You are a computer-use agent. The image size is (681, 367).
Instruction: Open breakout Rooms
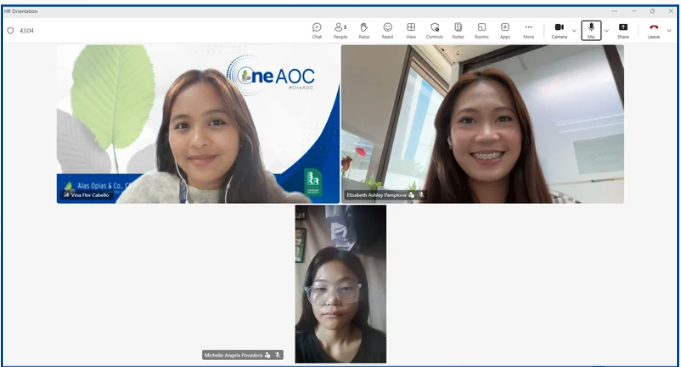tap(481, 30)
